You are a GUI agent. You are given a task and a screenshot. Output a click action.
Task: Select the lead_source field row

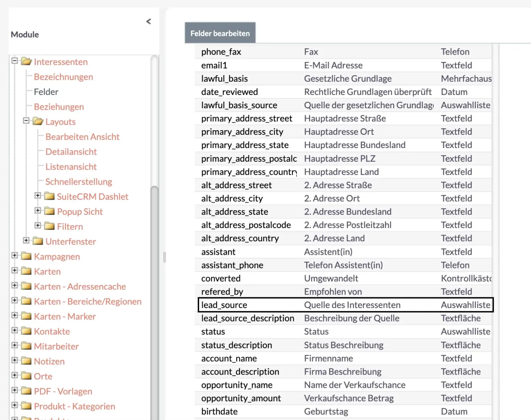344,305
